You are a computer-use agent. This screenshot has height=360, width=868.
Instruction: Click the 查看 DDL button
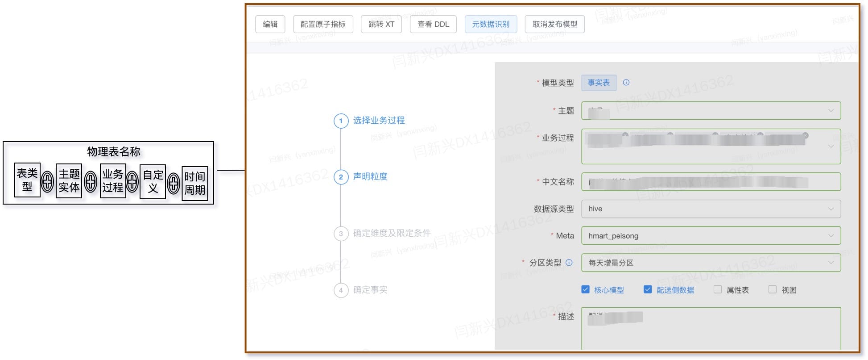[433, 24]
